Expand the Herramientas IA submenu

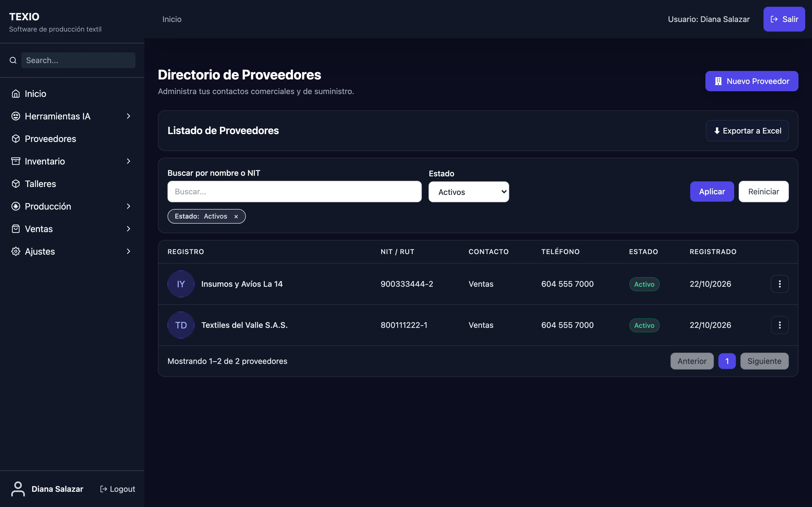click(x=128, y=116)
